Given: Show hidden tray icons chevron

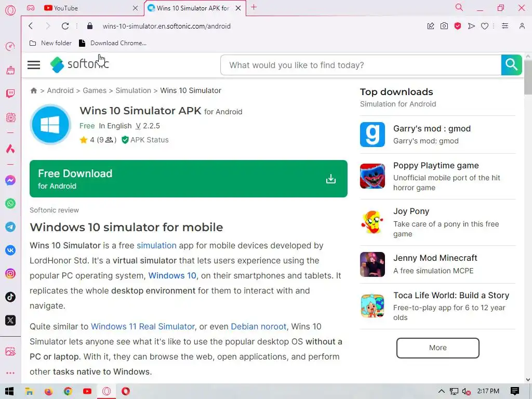Looking at the screenshot, I should (x=442, y=391).
